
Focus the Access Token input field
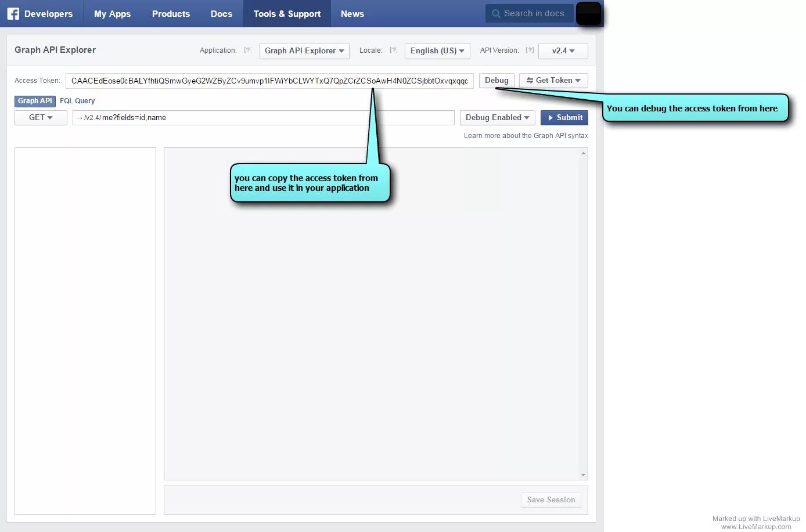point(269,81)
